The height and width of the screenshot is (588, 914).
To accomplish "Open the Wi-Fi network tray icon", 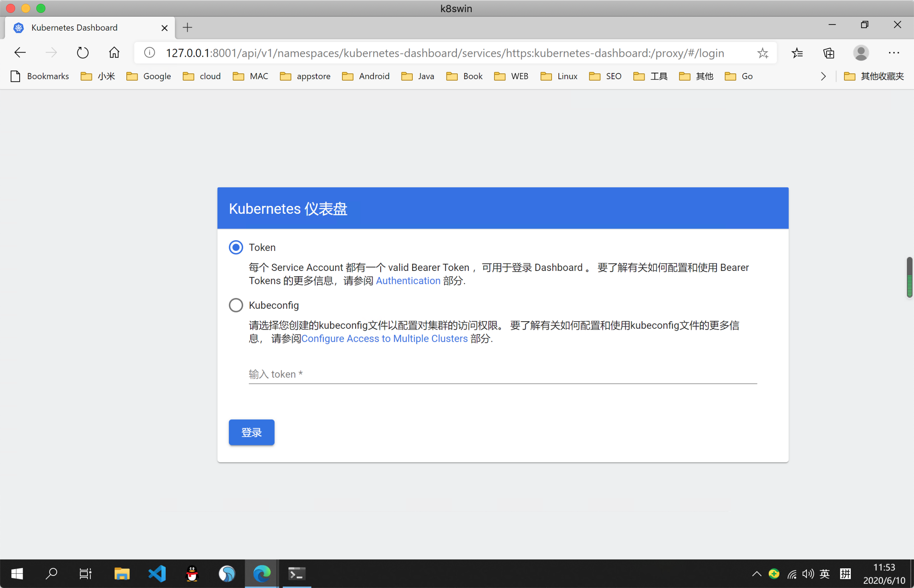I will tap(792, 574).
